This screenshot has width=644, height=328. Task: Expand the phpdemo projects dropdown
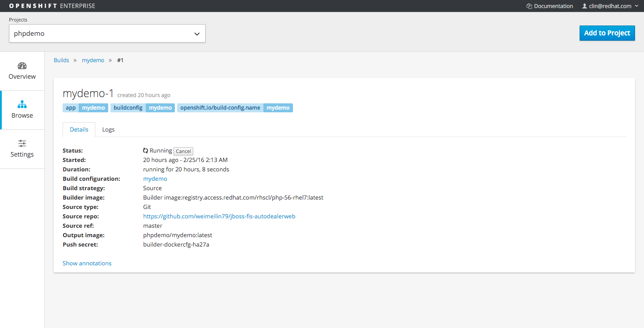[x=107, y=34]
